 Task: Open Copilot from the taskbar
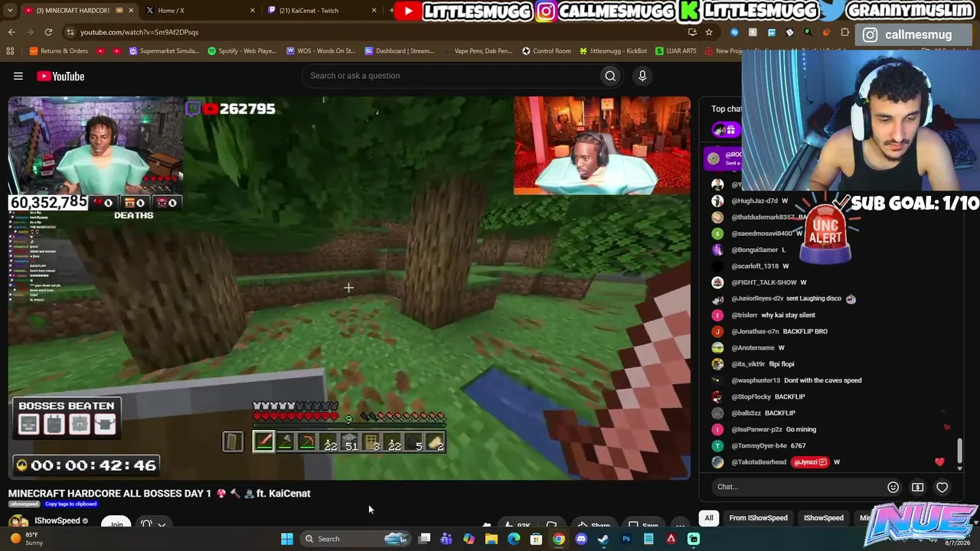click(469, 539)
